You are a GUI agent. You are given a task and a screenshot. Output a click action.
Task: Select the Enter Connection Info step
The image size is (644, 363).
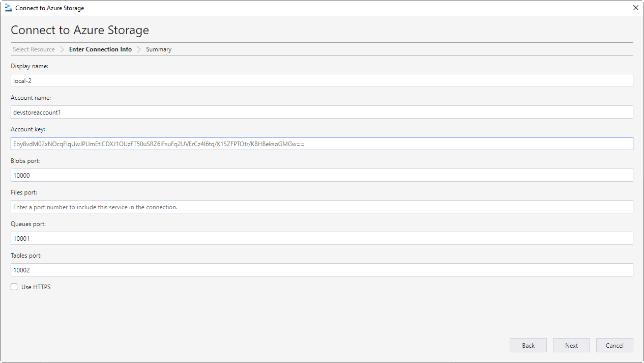tap(100, 49)
